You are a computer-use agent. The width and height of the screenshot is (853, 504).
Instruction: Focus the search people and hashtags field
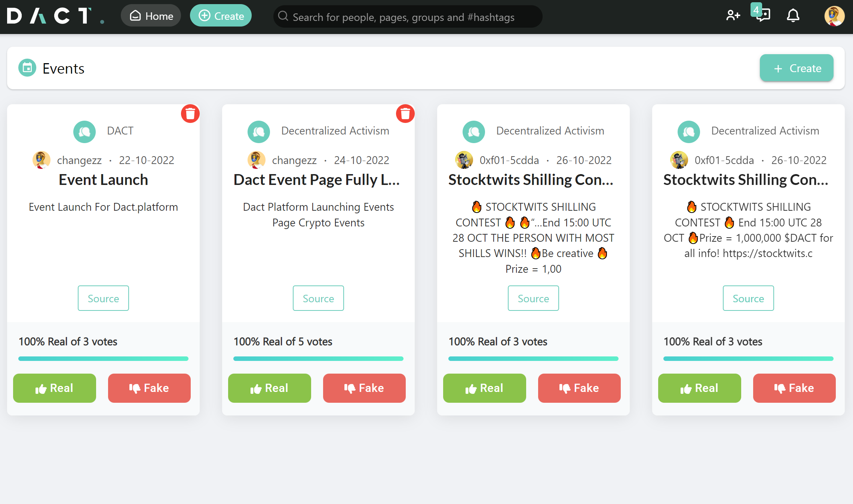pos(408,17)
